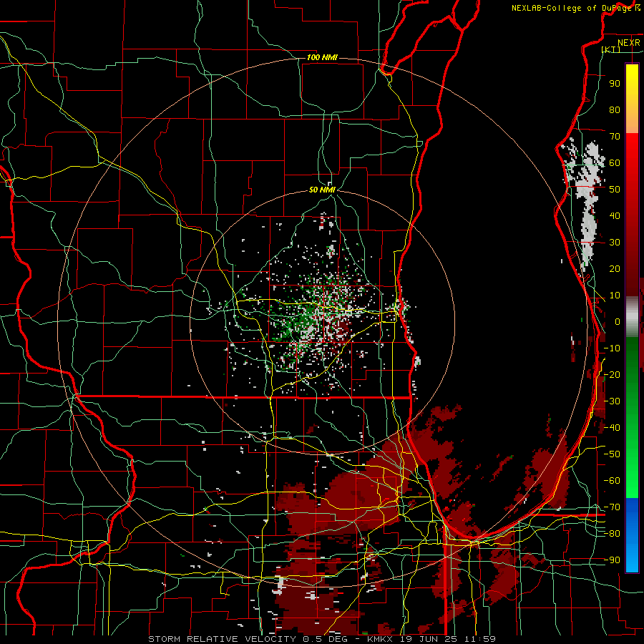Image resolution: width=644 pixels, height=644 pixels.
Task: Click the 60 value on velocity scale
Action: [615, 162]
